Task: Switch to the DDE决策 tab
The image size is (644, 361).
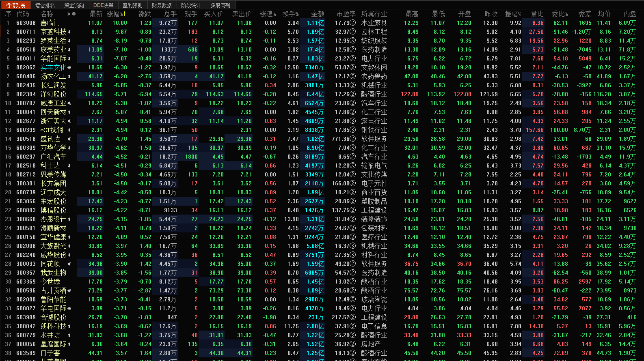Action: pyautogui.click(x=104, y=5)
